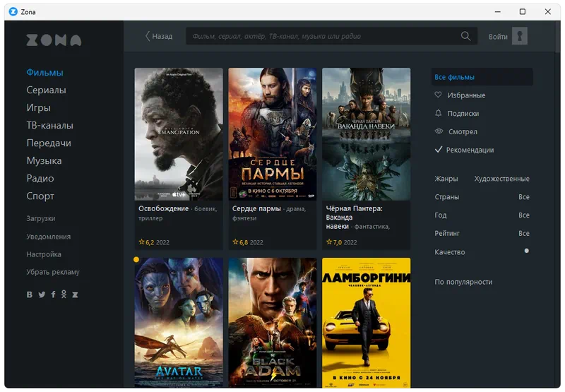The width and height of the screenshot is (565, 392).
Task: Click Убрать рекламу link
Action: 53,272
